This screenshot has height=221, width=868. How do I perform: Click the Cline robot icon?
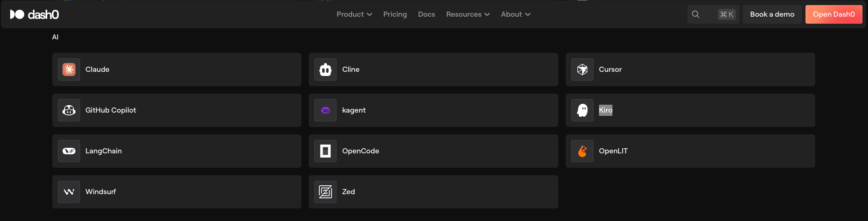click(x=325, y=69)
